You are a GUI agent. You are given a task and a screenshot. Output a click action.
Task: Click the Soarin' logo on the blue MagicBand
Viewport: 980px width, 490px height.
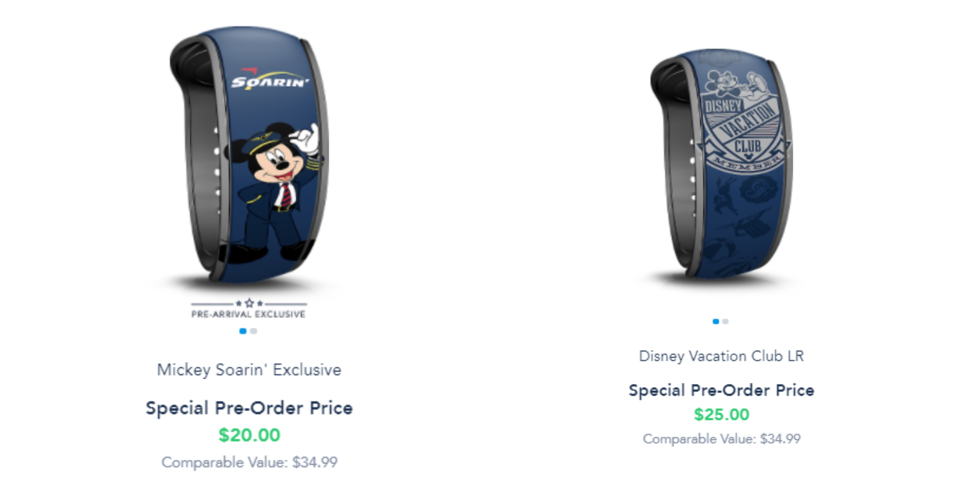point(270,80)
